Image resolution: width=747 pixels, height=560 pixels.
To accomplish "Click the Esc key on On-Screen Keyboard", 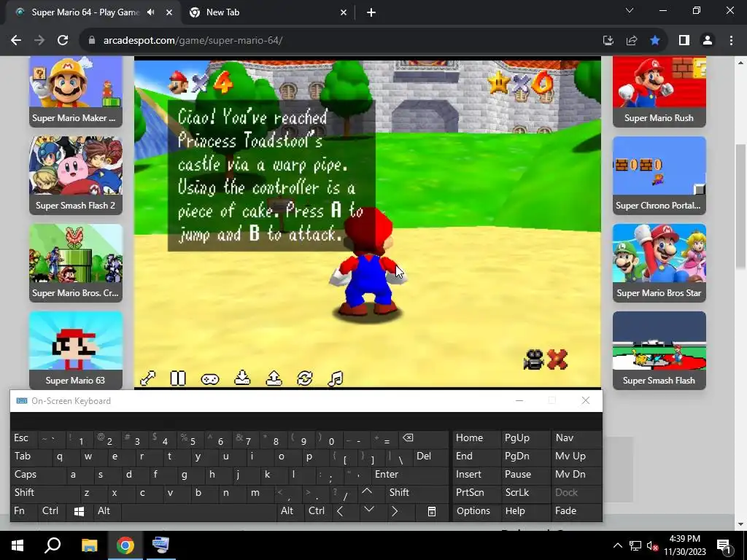I will 23,438.
